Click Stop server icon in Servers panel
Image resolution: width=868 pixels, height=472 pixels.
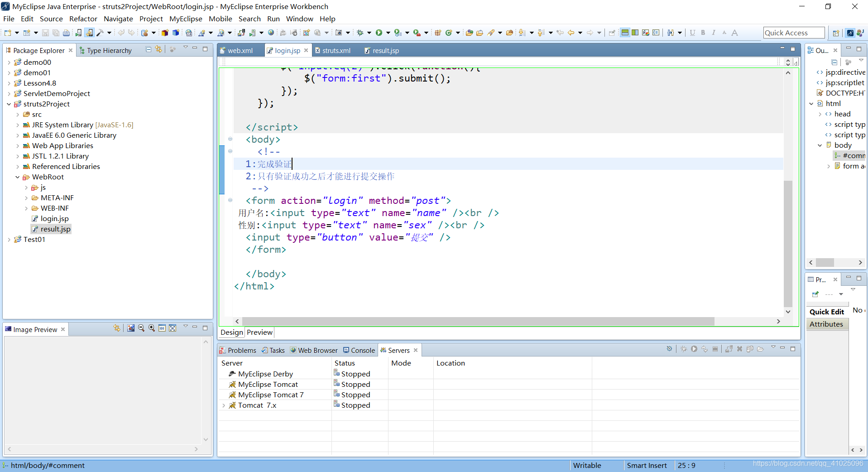tap(715, 349)
